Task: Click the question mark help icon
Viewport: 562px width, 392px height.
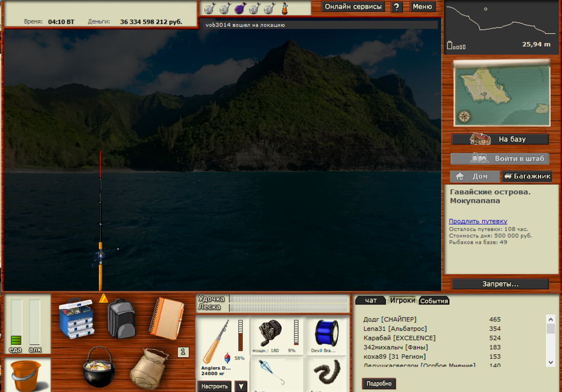Action: (x=397, y=7)
